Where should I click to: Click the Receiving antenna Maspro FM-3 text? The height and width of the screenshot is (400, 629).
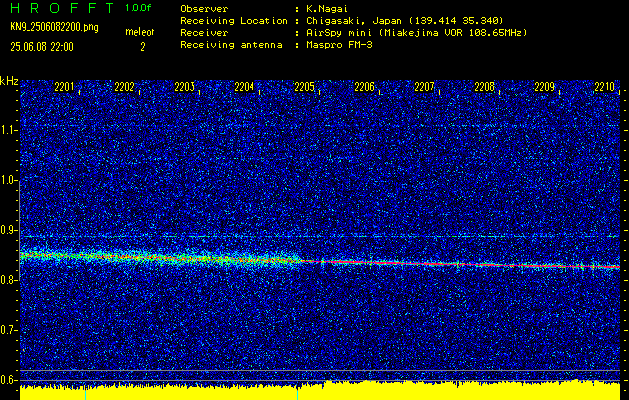[x=339, y=45]
